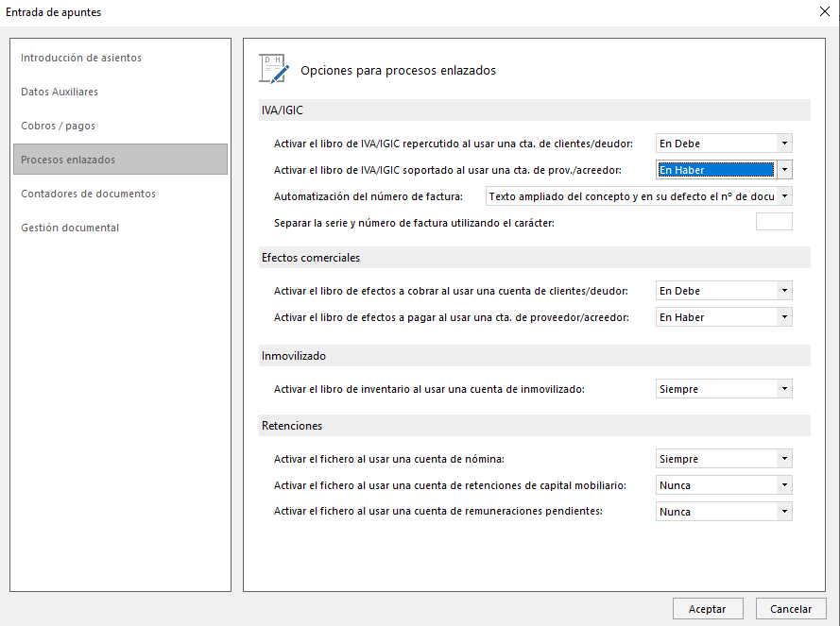This screenshot has width=840, height=626.
Task: Click the Aceptar button
Action: click(x=708, y=609)
